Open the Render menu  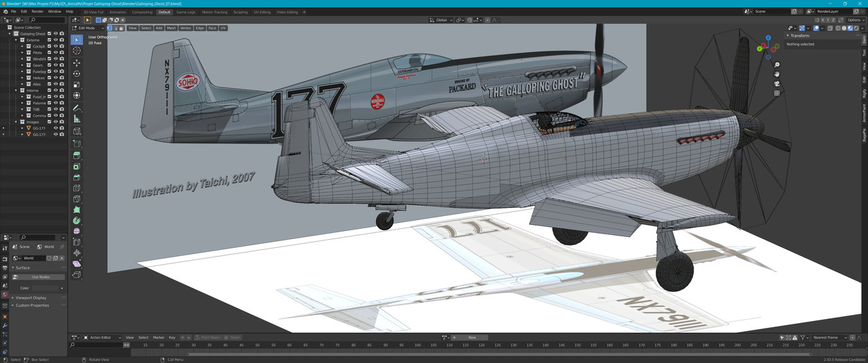pos(37,12)
